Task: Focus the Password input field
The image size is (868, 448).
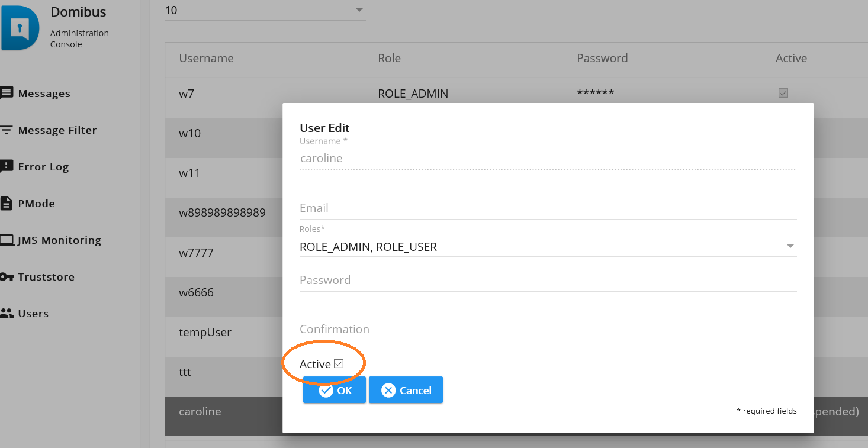Action: (x=548, y=281)
